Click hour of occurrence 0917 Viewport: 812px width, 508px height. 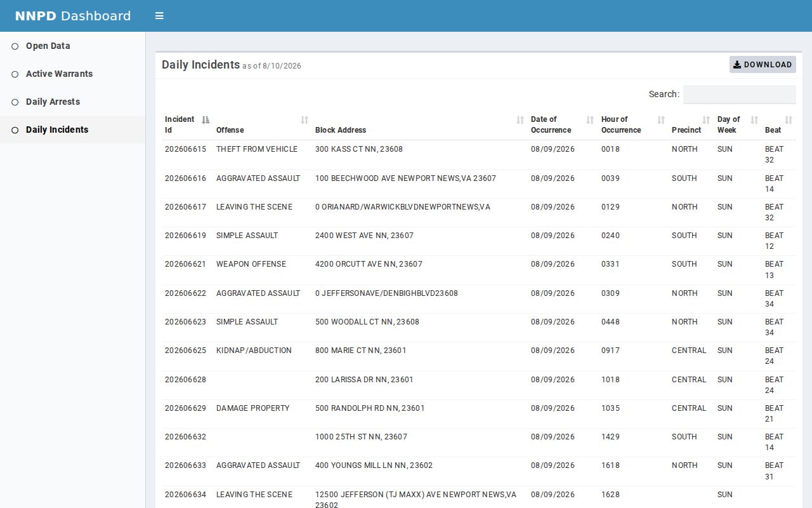click(610, 351)
